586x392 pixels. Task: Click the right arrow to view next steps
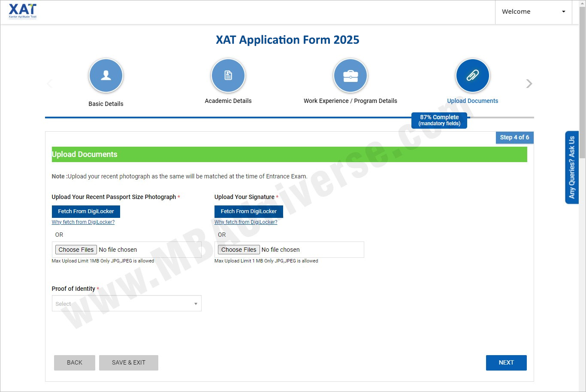point(529,84)
